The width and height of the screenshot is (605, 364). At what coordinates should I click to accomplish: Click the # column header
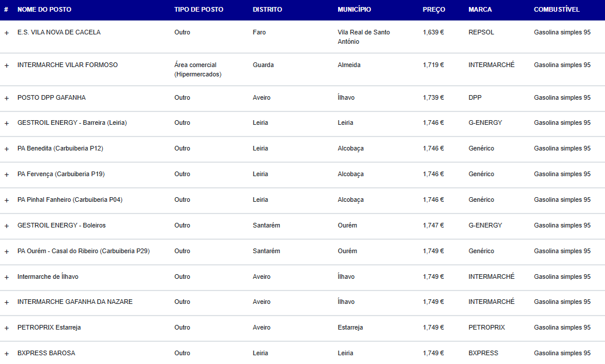(6, 10)
